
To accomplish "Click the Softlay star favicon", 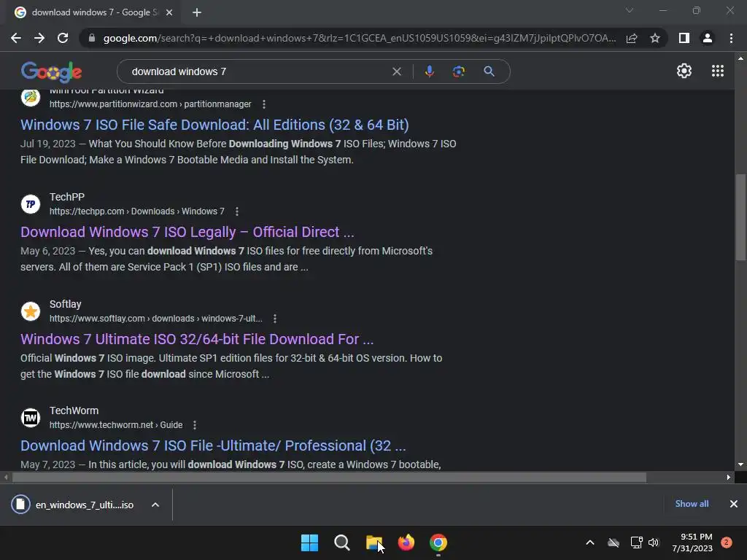I will tap(31, 311).
